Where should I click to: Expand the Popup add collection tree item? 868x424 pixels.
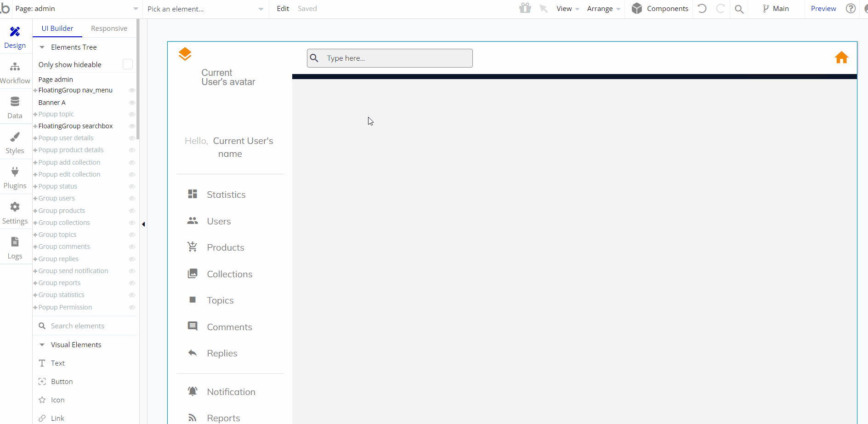click(x=35, y=162)
